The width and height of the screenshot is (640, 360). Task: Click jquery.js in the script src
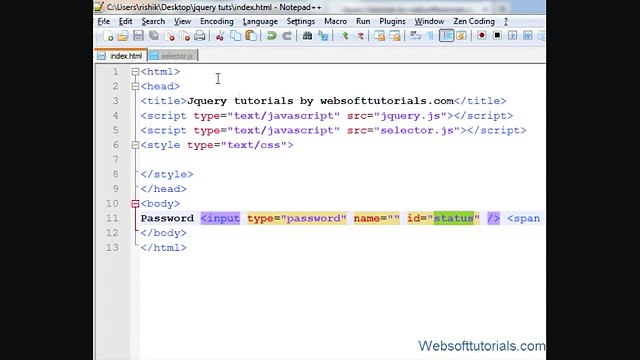[411, 116]
